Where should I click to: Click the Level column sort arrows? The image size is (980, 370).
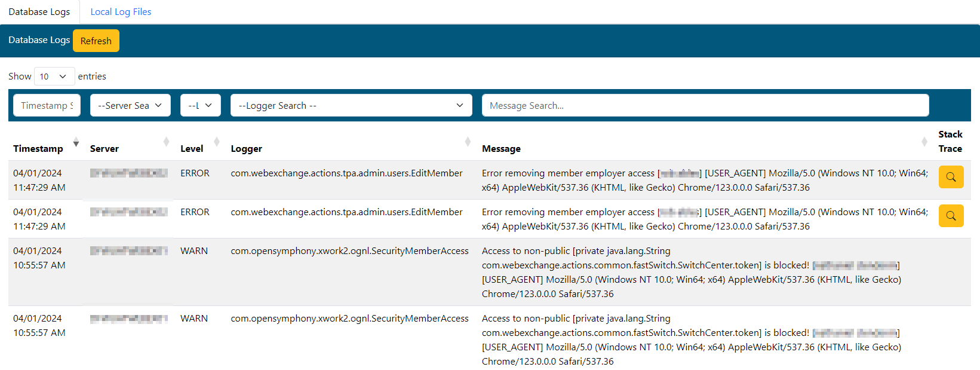coord(217,142)
